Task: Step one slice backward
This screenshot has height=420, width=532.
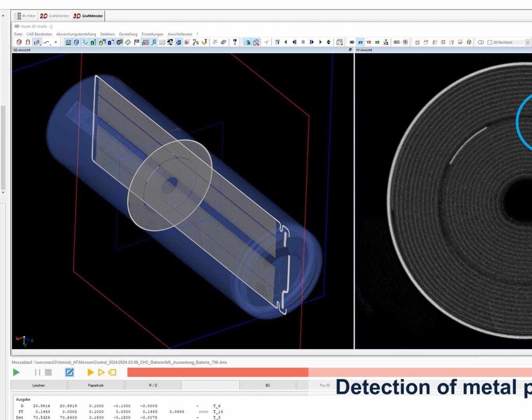Action: tap(294, 42)
